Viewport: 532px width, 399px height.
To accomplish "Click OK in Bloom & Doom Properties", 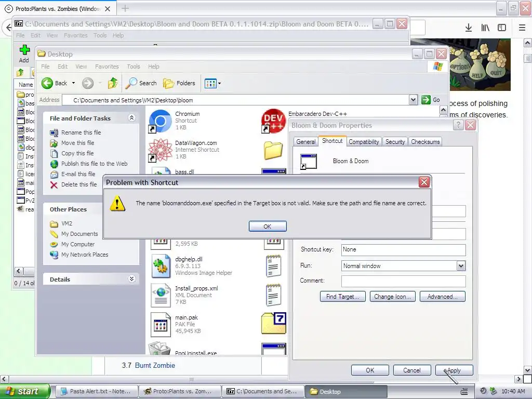I will tap(370, 370).
